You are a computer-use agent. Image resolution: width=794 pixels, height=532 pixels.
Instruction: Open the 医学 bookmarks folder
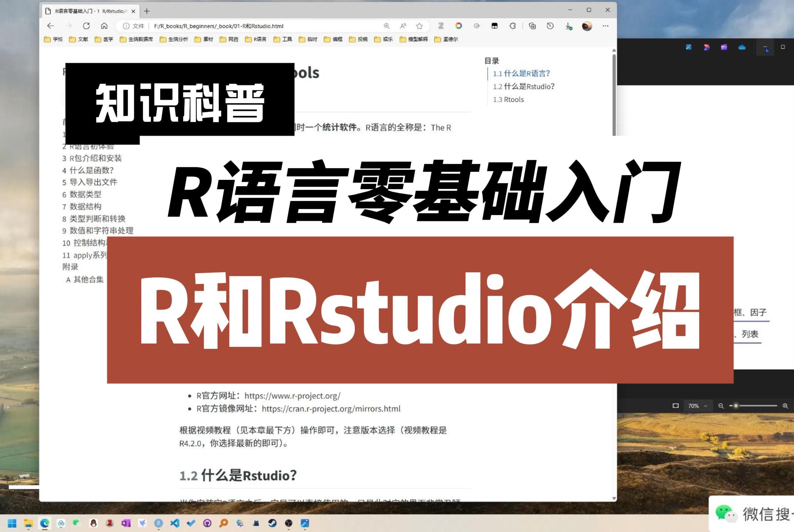pyautogui.click(x=104, y=39)
